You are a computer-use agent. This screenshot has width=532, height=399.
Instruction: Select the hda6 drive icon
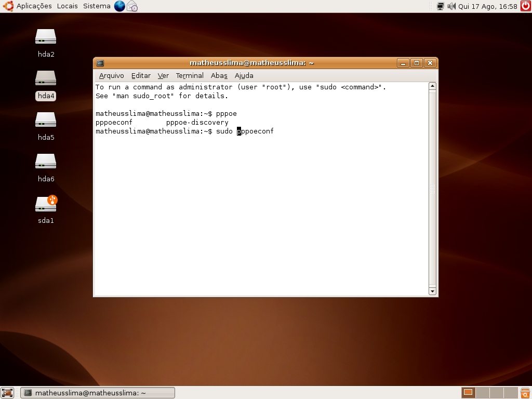pyautogui.click(x=46, y=162)
